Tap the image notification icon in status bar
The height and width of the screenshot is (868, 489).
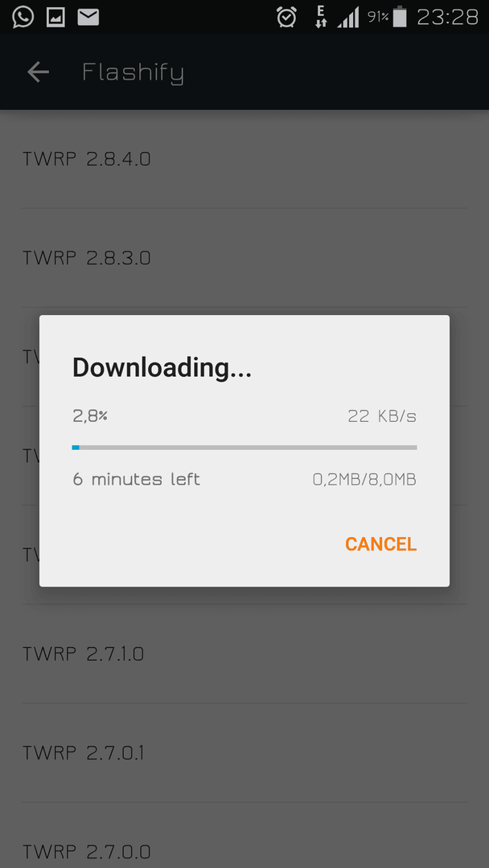click(x=55, y=18)
